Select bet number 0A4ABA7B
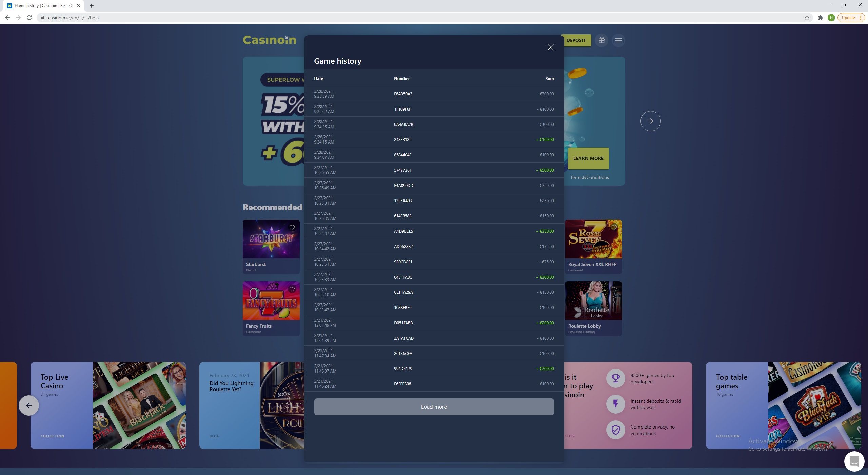868x475 pixels. [x=403, y=125]
